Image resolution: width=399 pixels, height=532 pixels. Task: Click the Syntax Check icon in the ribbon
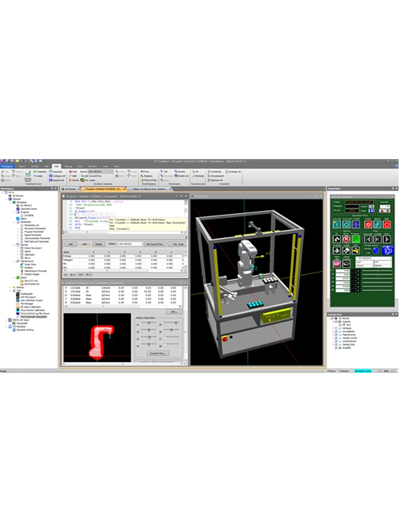[28, 176]
